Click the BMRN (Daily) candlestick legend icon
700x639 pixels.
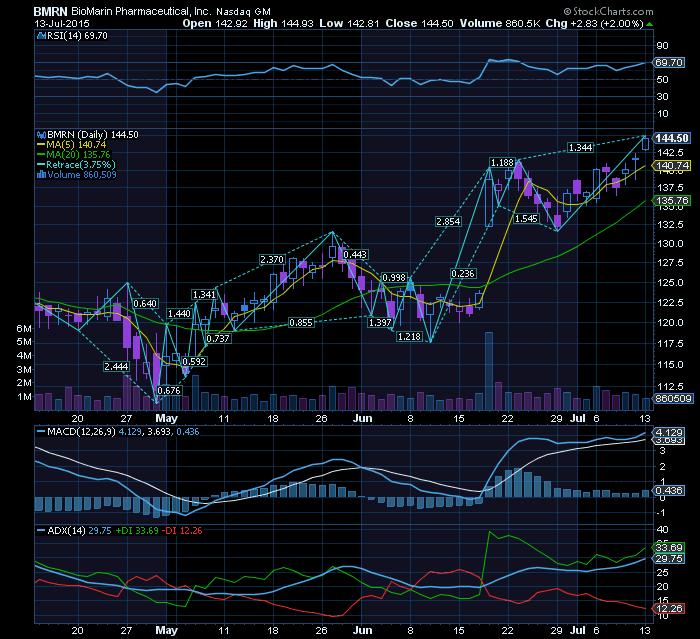(41, 135)
